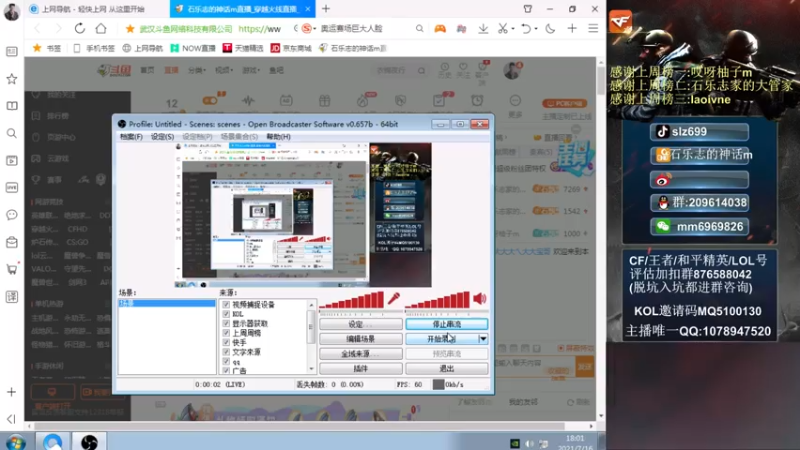This screenshot has height=450, width=800.
Task: Toggle the 广告 source checkbox
Action: point(226,371)
